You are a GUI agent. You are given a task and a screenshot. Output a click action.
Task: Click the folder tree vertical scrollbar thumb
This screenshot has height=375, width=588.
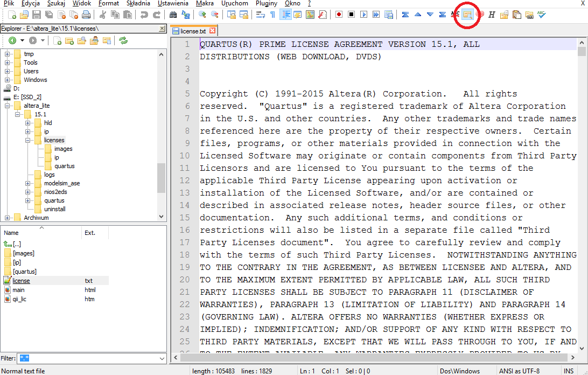pos(162,178)
